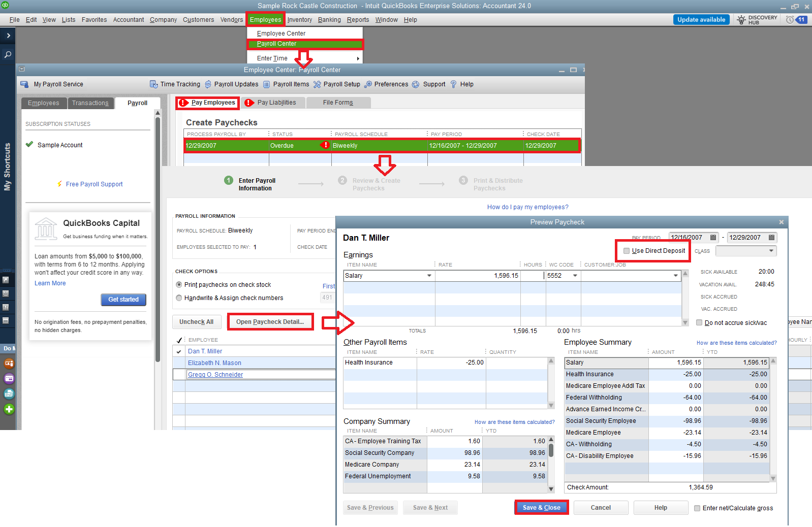
Task: Select Handwrite & Assign check numbers option
Action: (x=179, y=298)
